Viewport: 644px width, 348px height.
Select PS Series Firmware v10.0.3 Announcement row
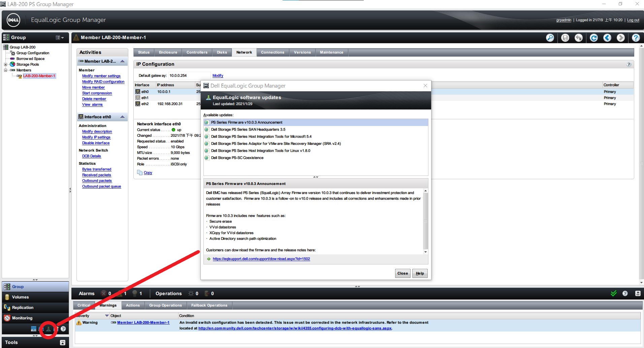(x=316, y=123)
